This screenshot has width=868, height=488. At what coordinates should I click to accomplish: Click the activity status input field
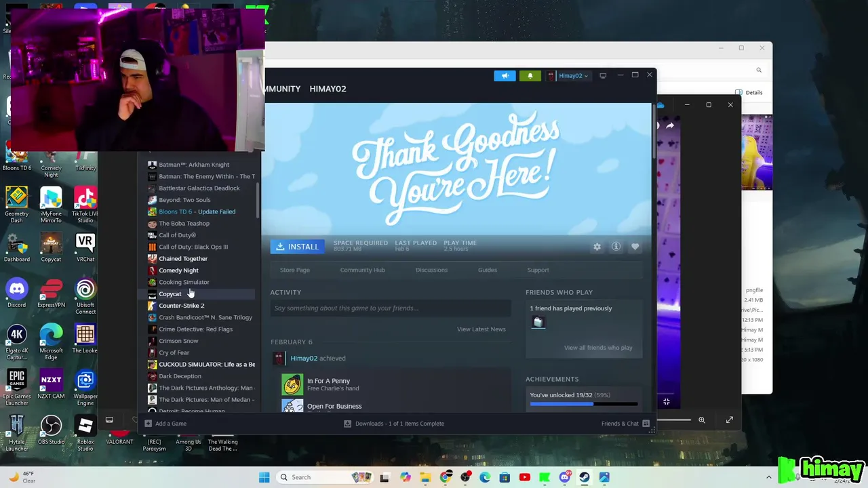click(390, 308)
